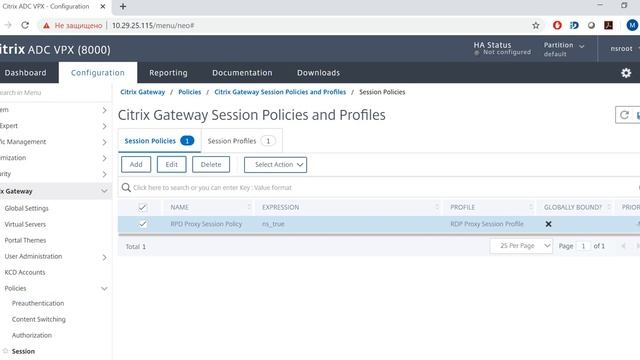Image resolution: width=640 pixels, height=360 pixels.
Task: Click the browser address bar
Action: [x=286, y=25]
